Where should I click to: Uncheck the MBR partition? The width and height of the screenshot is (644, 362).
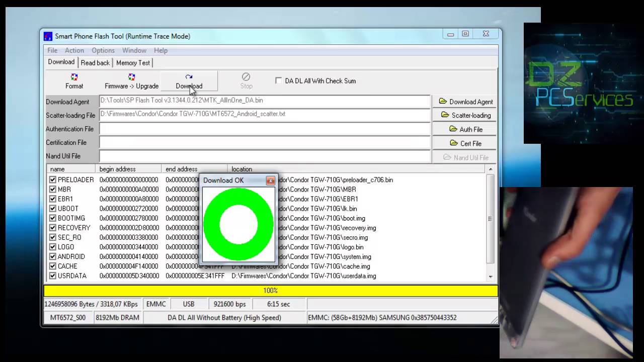tap(53, 189)
